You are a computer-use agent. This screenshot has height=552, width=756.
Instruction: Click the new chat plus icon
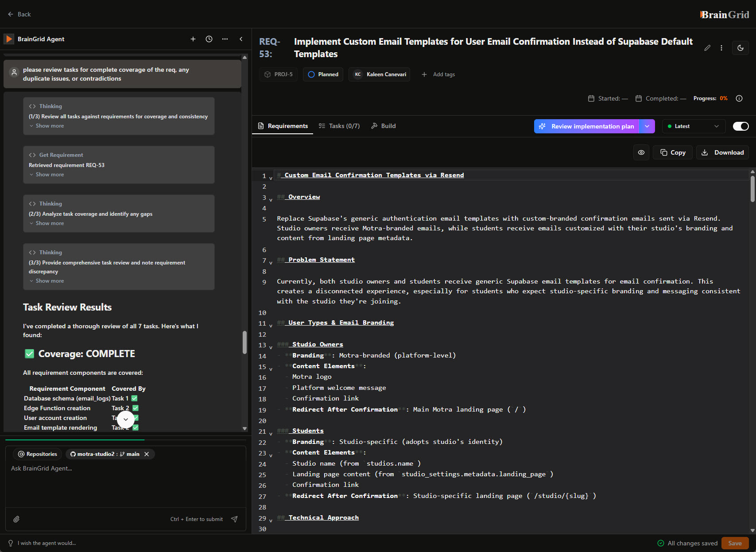193,39
